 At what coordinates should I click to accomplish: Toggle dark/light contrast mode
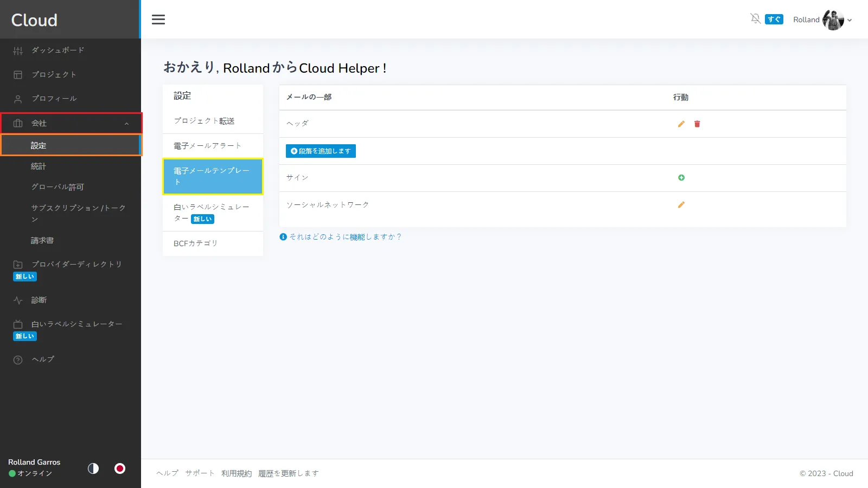pos(93,468)
